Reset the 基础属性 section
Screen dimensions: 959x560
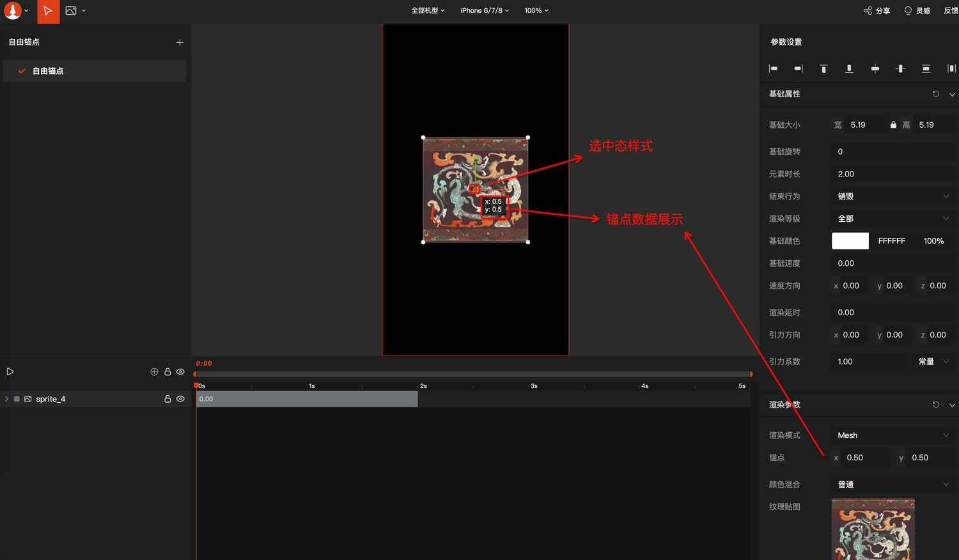[936, 94]
